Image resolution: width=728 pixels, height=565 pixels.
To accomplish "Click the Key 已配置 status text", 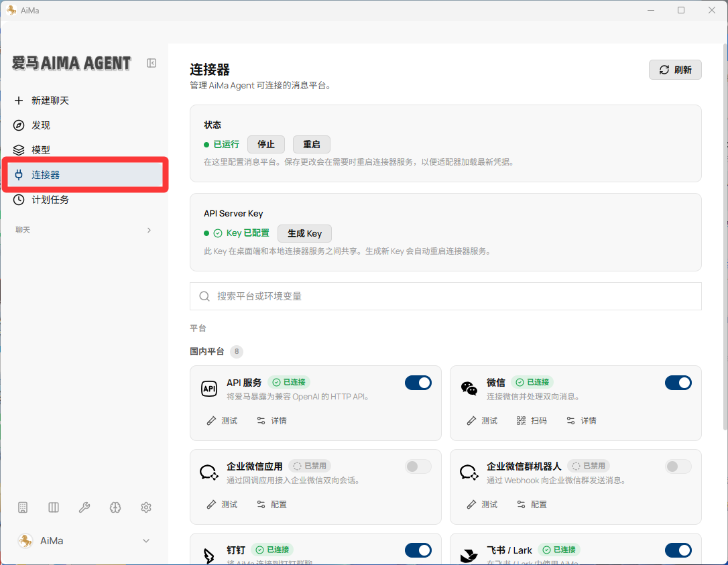I will tap(247, 233).
